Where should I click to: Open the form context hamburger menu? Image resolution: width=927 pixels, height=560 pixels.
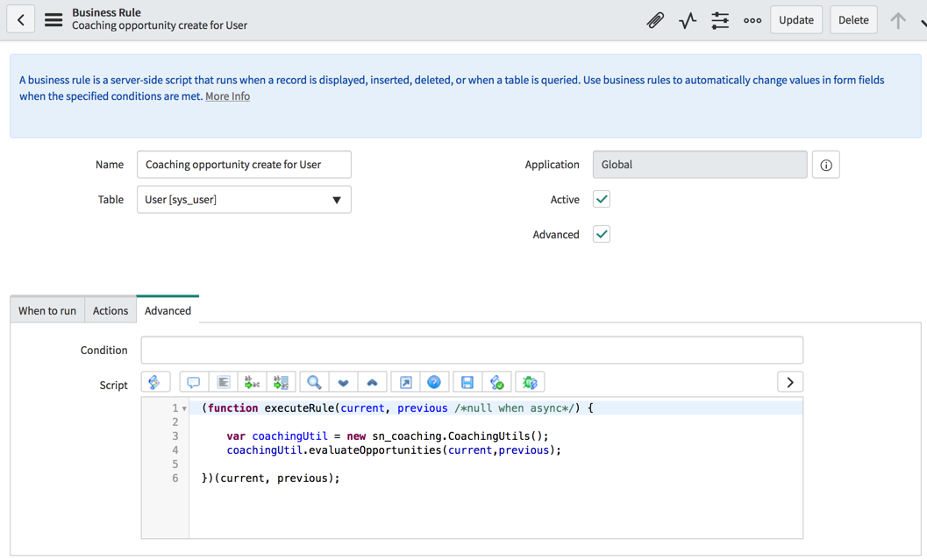click(x=53, y=20)
